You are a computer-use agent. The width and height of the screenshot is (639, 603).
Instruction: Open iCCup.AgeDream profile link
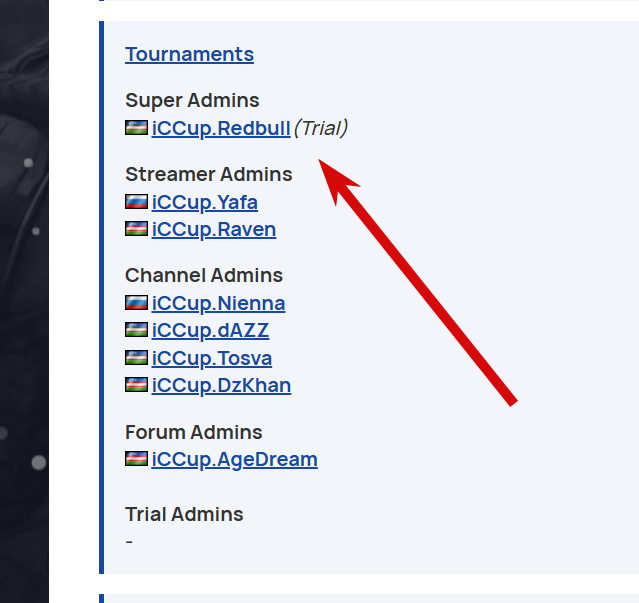pos(234,459)
